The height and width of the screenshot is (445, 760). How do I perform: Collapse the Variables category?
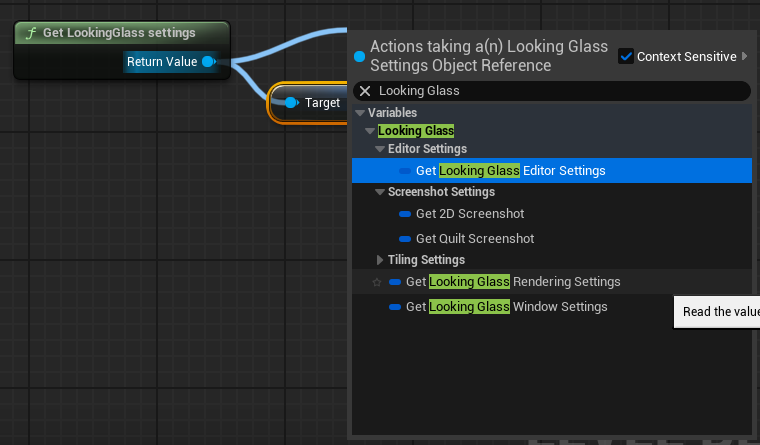tap(360, 113)
